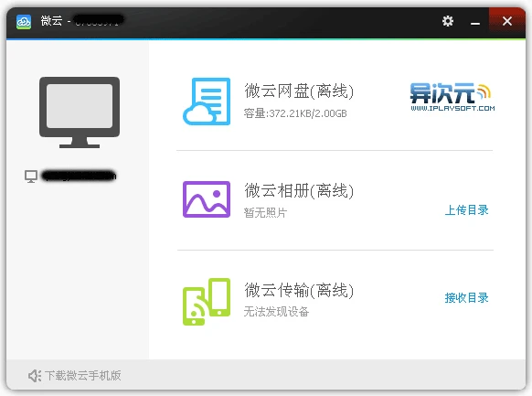532x396 pixels.
Task: Click the 容量 storage usage text
Action: tap(295, 113)
